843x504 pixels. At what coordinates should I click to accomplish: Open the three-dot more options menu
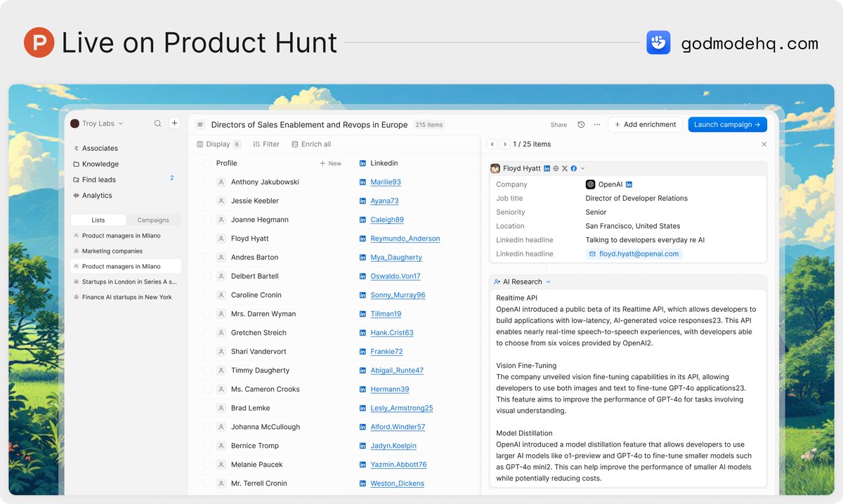tap(597, 124)
